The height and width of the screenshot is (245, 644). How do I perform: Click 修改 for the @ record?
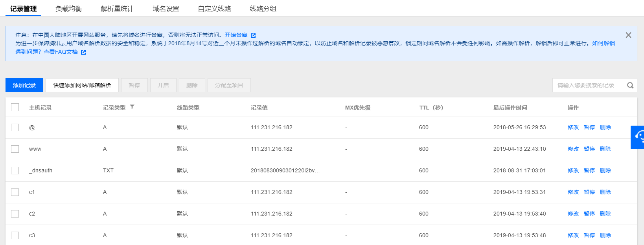click(x=573, y=127)
